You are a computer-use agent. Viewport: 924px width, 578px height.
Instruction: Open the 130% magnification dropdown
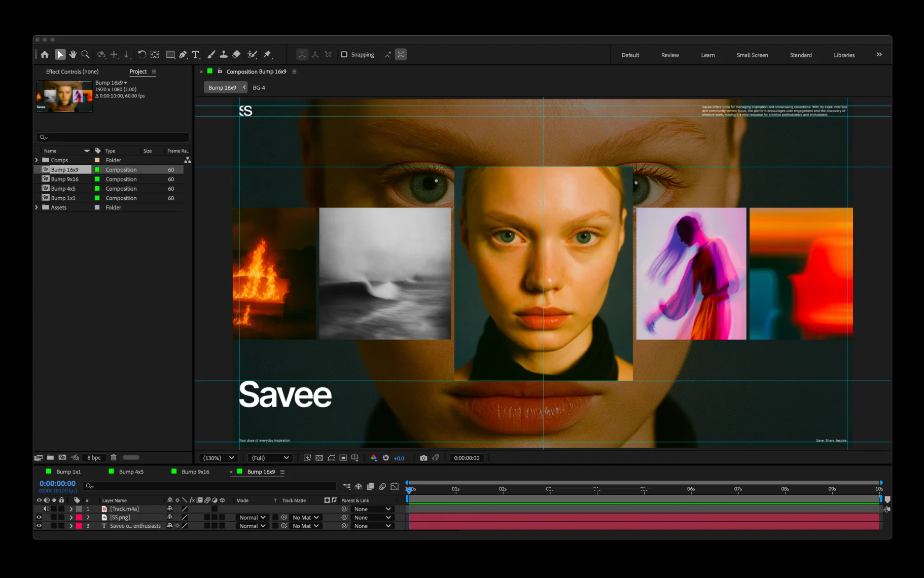click(219, 458)
